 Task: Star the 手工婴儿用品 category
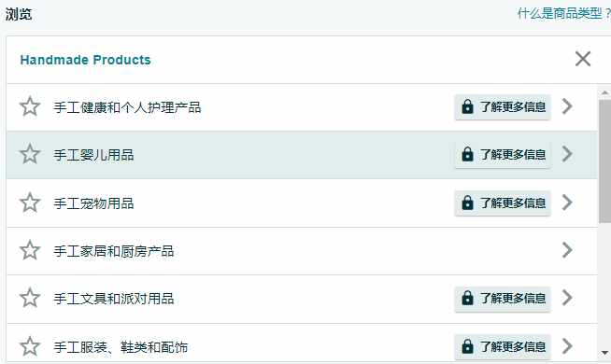[30, 154]
